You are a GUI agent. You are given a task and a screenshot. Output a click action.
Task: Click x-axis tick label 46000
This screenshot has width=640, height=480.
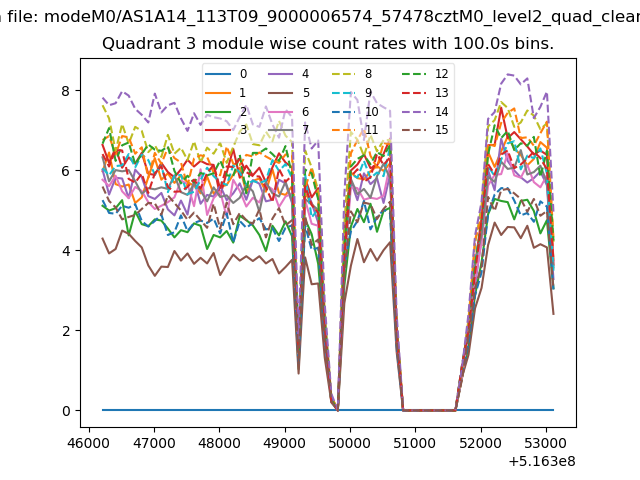coord(89,443)
